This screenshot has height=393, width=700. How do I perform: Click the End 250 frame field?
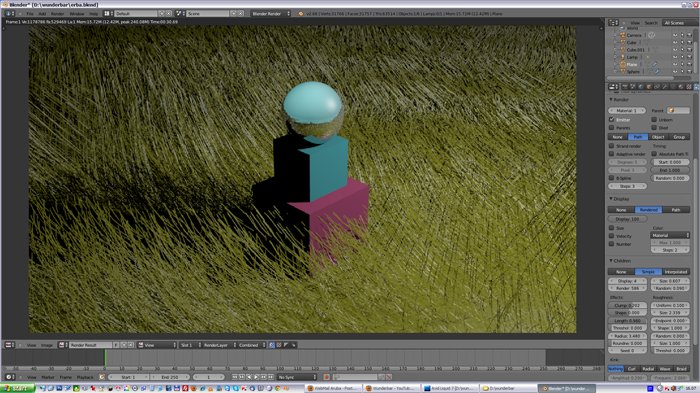[x=170, y=377]
